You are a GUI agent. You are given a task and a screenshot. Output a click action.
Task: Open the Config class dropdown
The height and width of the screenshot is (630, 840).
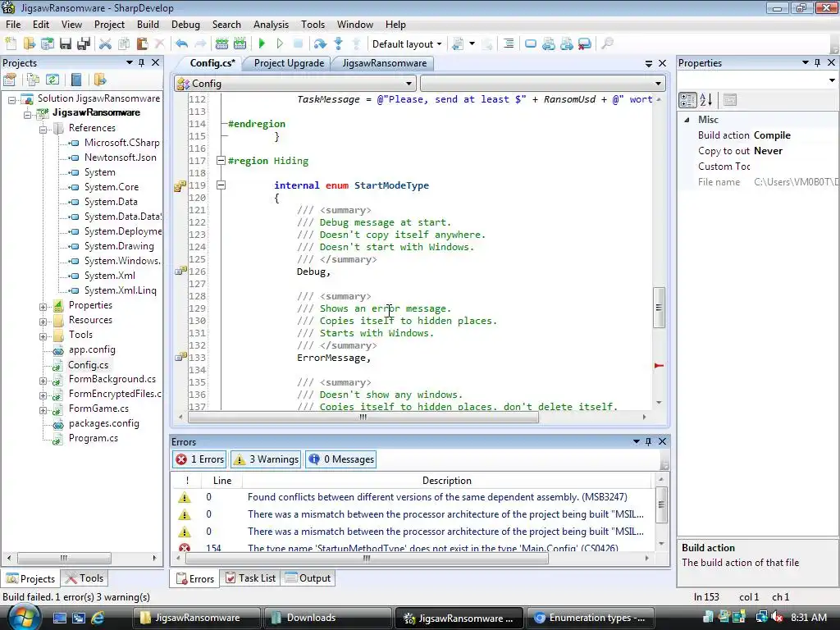(294, 84)
